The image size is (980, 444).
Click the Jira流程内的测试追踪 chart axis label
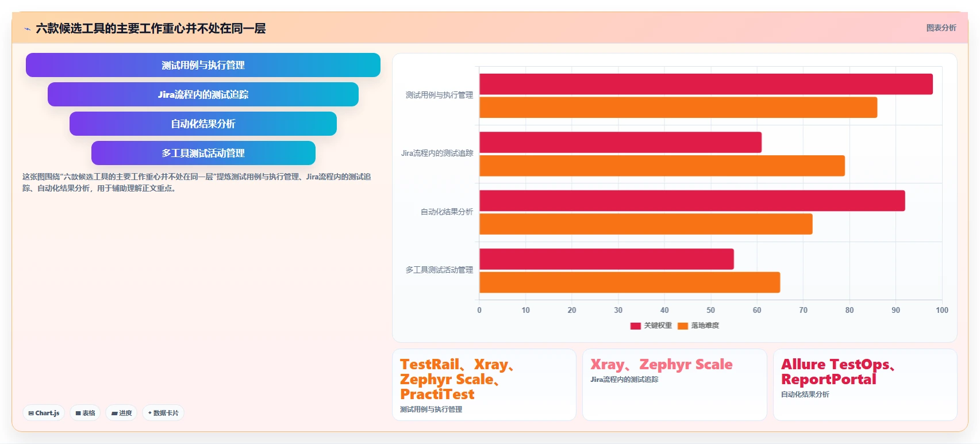[x=437, y=153]
